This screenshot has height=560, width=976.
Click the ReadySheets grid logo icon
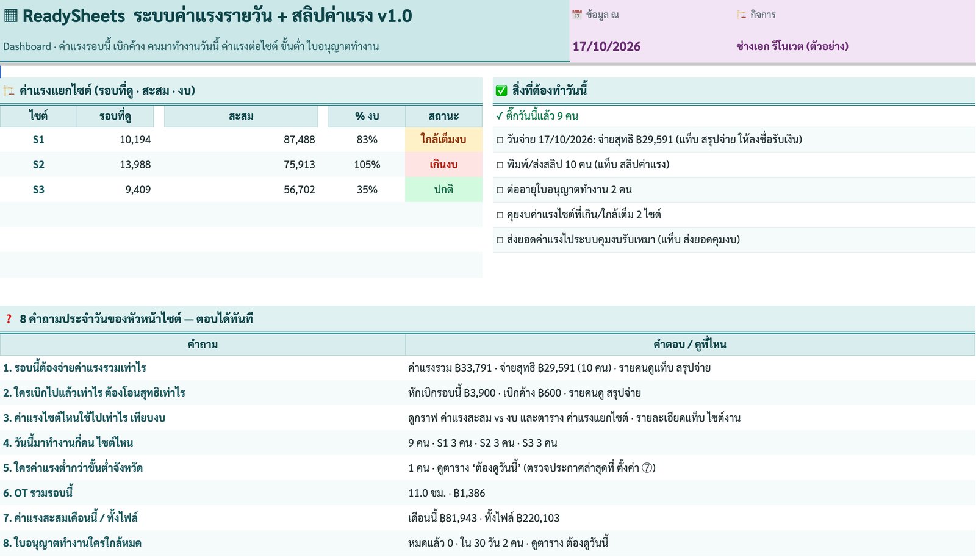click(x=10, y=15)
